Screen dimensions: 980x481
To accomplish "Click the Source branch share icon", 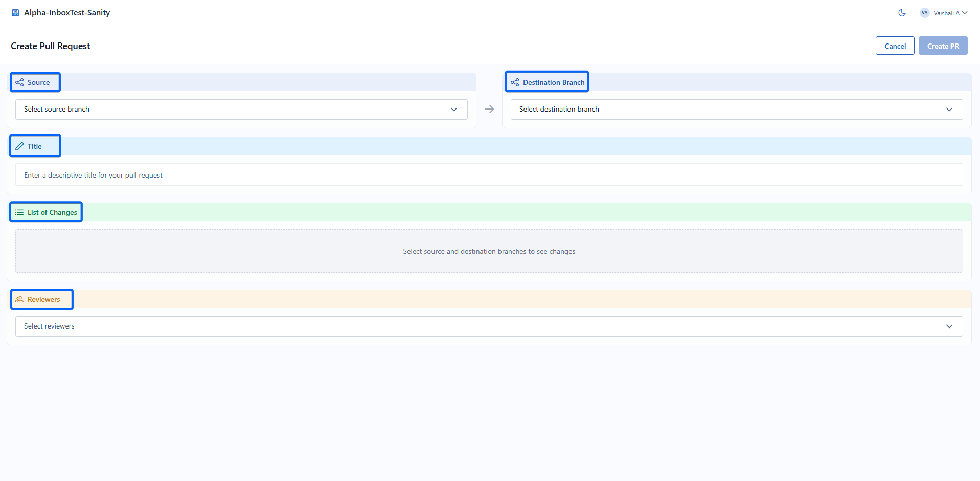I will (x=19, y=82).
